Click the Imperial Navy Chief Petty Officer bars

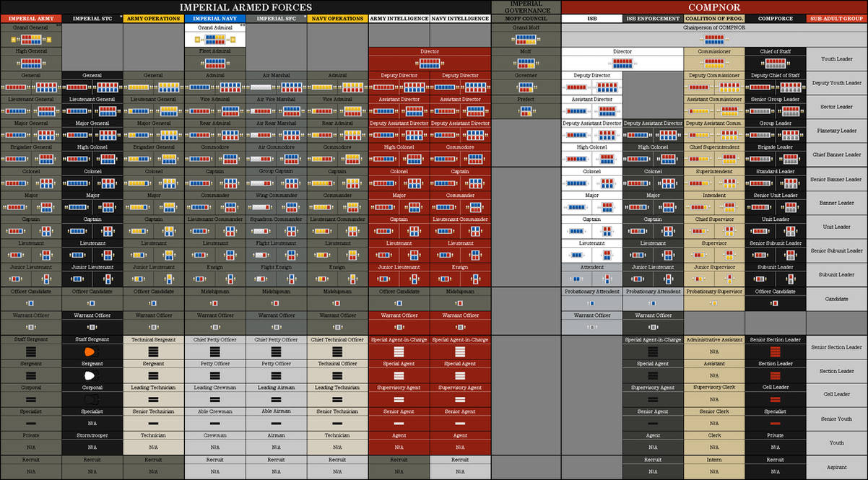[x=214, y=352]
